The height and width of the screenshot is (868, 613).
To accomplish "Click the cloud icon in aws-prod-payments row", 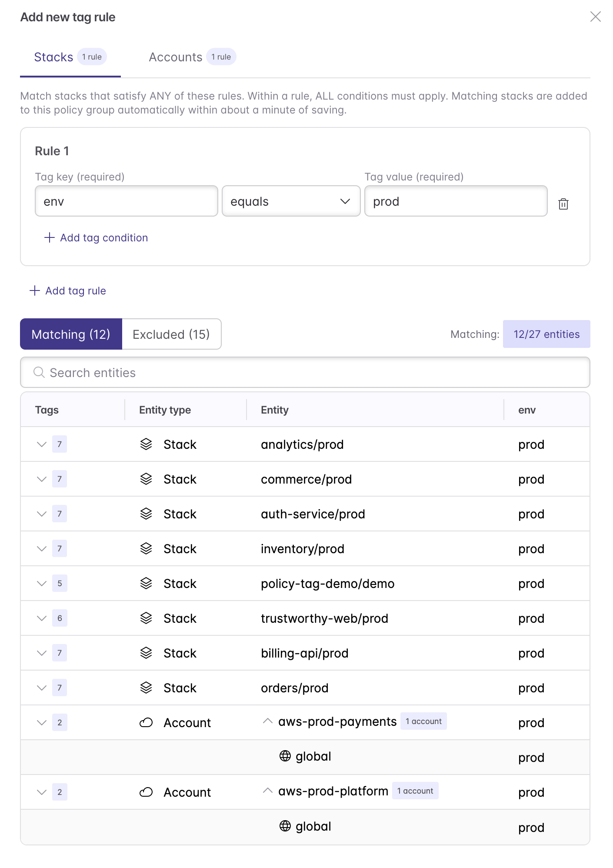I will [x=146, y=722].
